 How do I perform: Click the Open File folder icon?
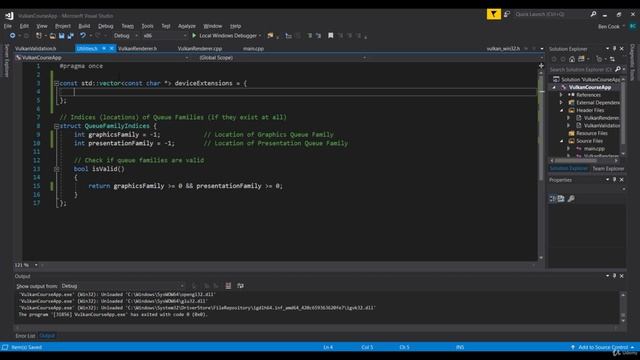[52, 36]
